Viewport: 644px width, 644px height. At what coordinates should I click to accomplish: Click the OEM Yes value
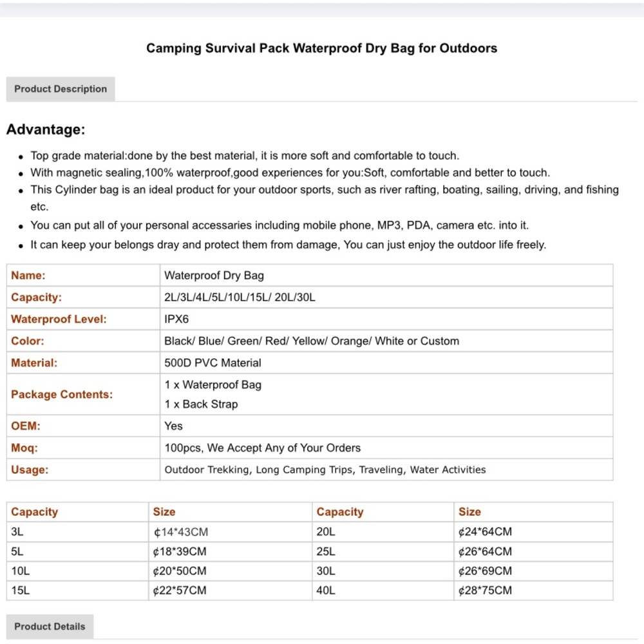pos(173,426)
